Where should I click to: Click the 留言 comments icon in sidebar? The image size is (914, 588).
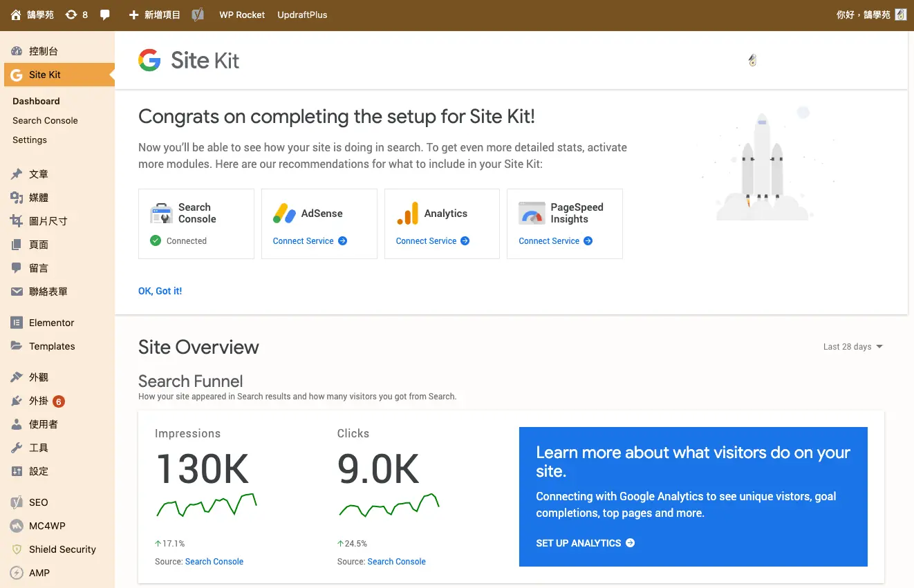point(17,268)
